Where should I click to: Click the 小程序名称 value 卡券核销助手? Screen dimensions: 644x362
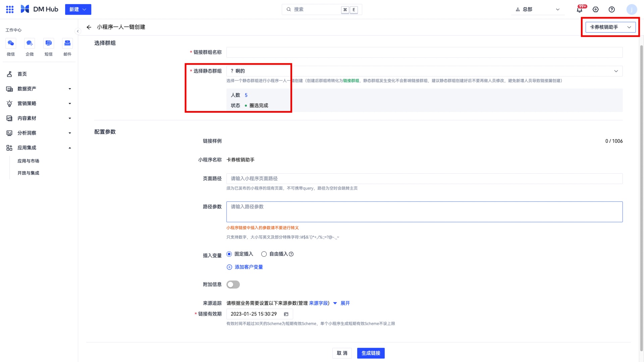click(240, 160)
